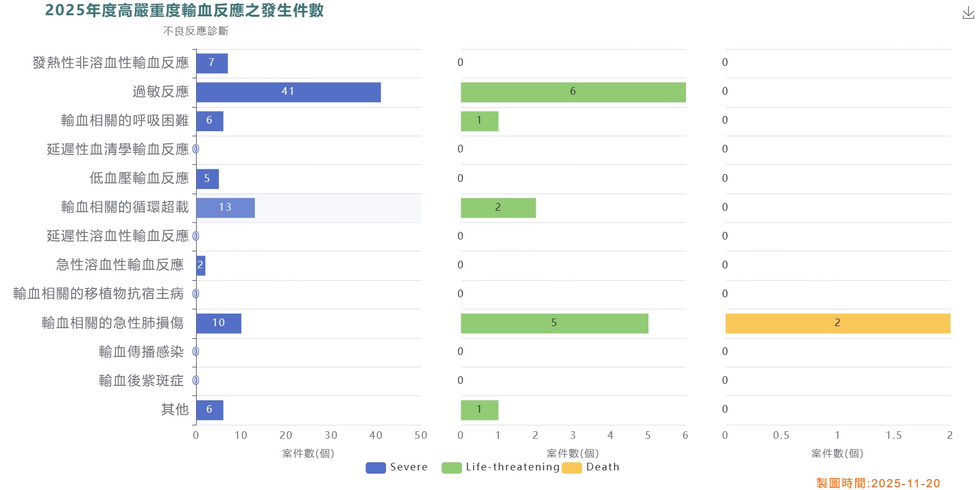Click the yellow Death legend swatch
The height and width of the screenshot is (490, 980).
click(x=572, y=468)
